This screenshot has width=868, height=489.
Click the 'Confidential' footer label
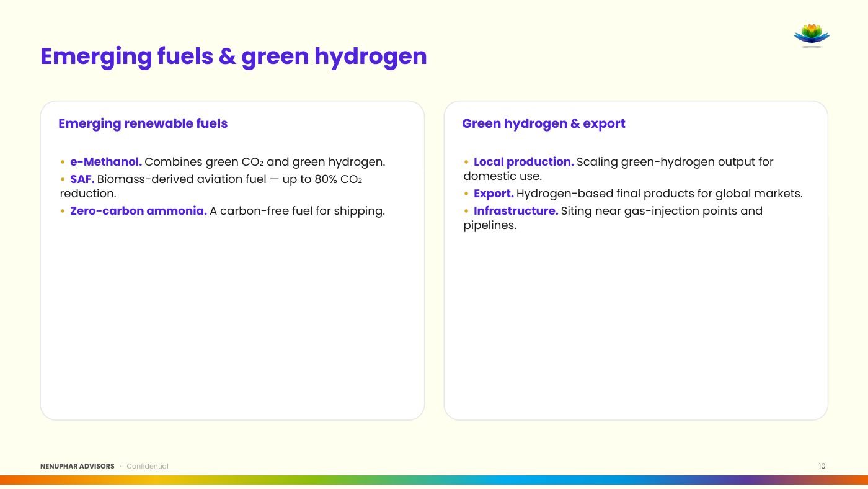pos(148,466)
